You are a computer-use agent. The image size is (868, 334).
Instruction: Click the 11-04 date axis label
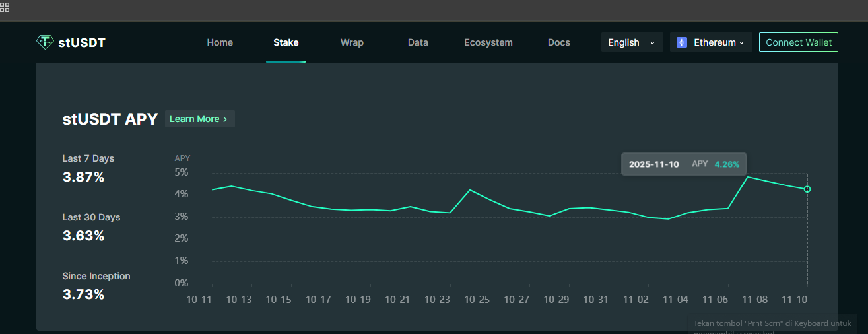coord(675,300)
